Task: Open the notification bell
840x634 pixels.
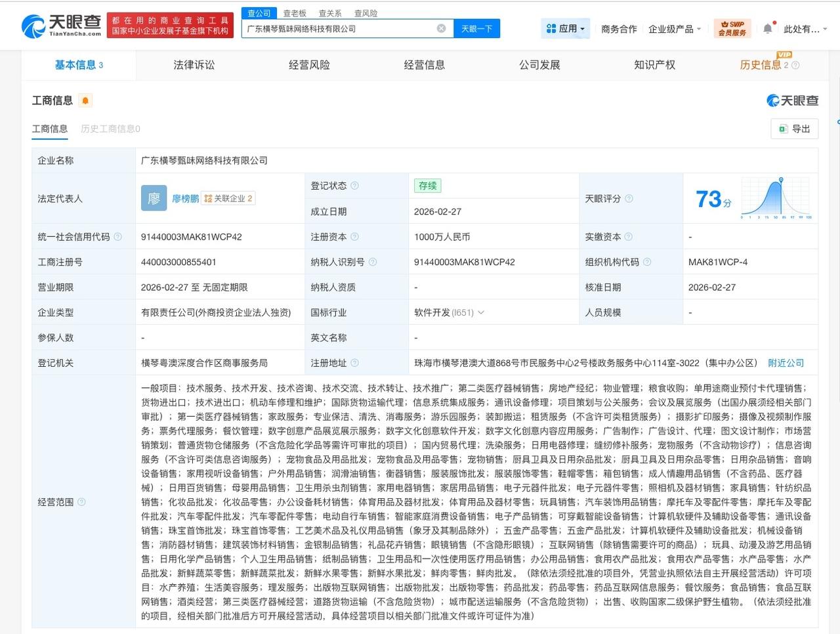Action: click(766, 28)
